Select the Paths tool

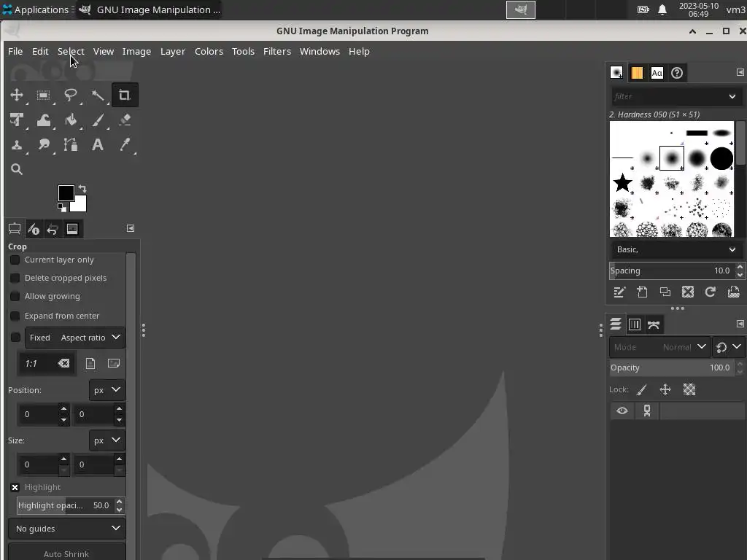click(x=71, y=144)
